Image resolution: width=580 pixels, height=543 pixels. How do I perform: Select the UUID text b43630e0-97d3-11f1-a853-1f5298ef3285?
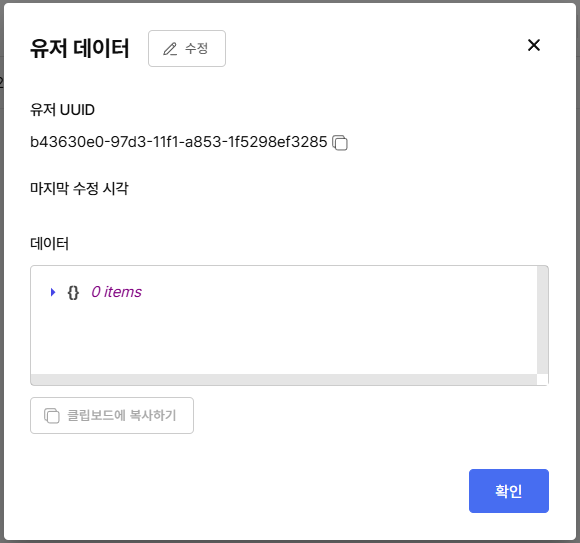(x=179, y=142)
